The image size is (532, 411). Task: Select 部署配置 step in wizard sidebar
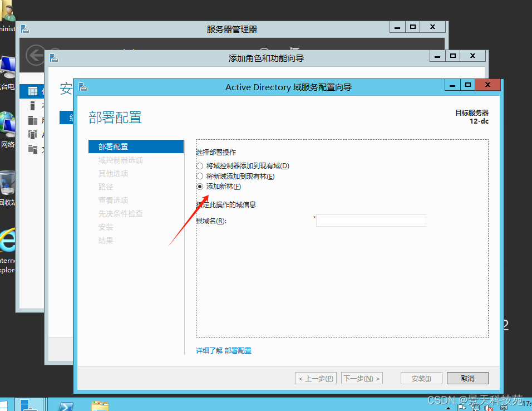pos(136,146)
